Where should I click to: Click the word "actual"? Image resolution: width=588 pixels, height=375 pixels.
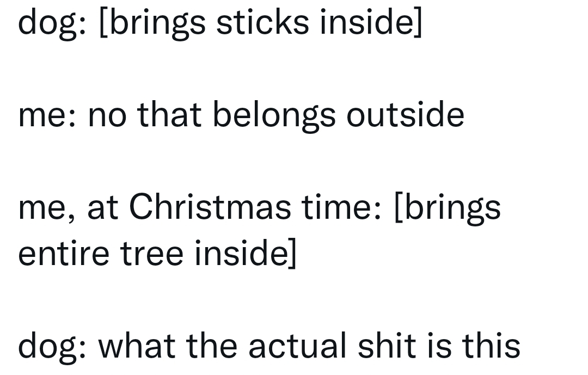click(297, 346)
